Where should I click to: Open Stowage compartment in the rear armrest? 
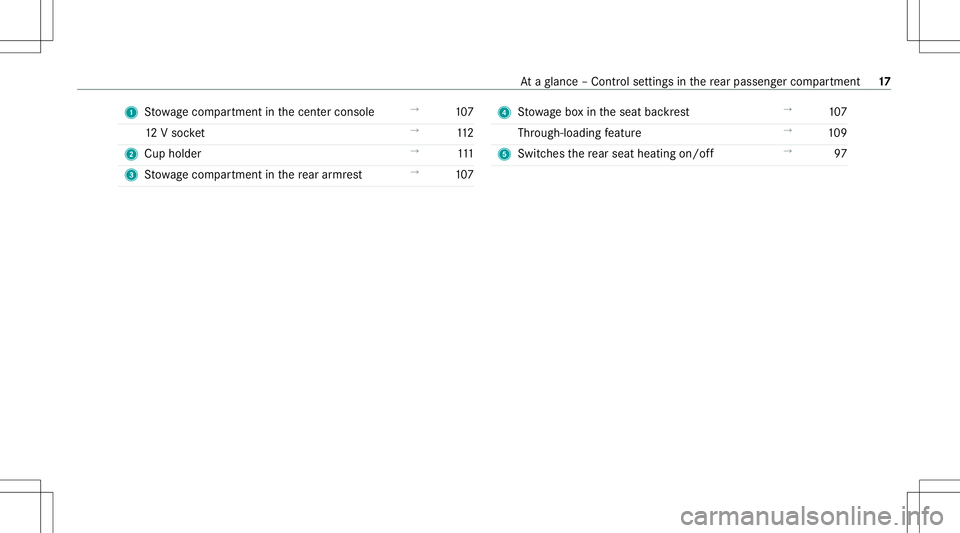[253, 174]
